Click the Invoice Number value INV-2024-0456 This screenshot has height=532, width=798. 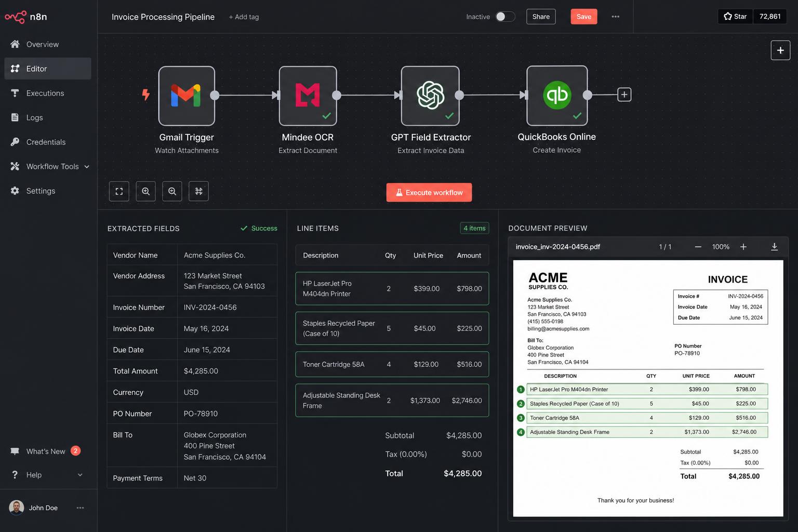210,307
